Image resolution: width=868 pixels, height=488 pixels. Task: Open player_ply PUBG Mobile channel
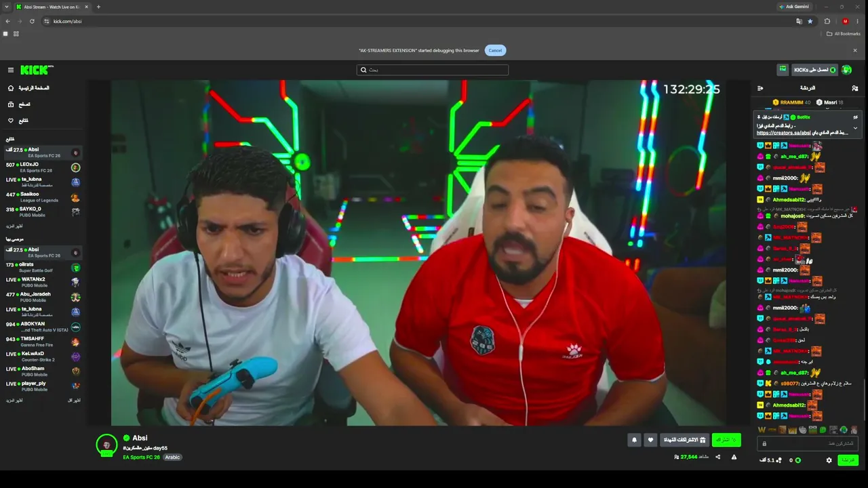43,387
